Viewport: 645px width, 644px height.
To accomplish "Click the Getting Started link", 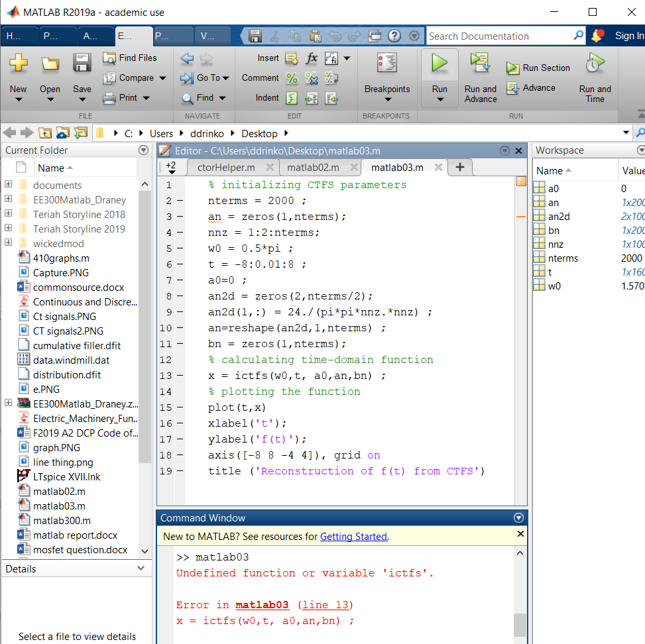I will tap(353, 537).
